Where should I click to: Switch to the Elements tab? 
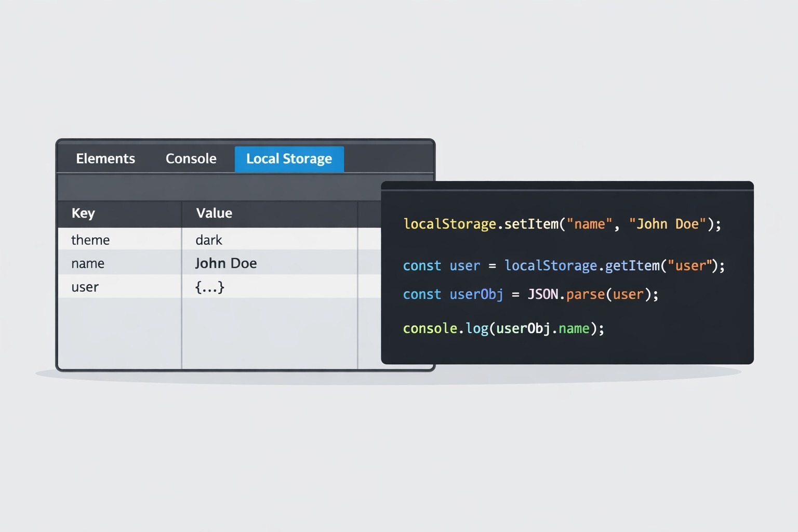click(x=105, y=158)
